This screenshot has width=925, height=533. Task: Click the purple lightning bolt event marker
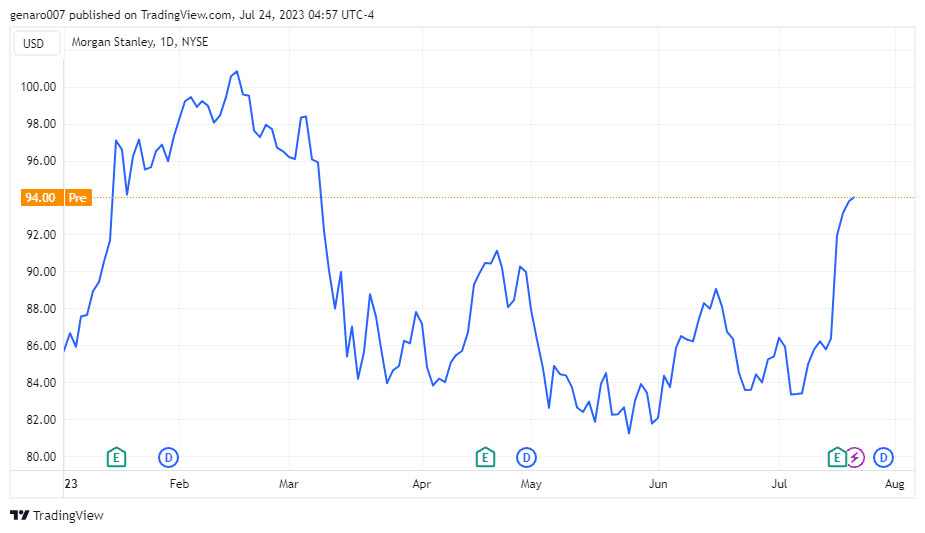(855, 457)
